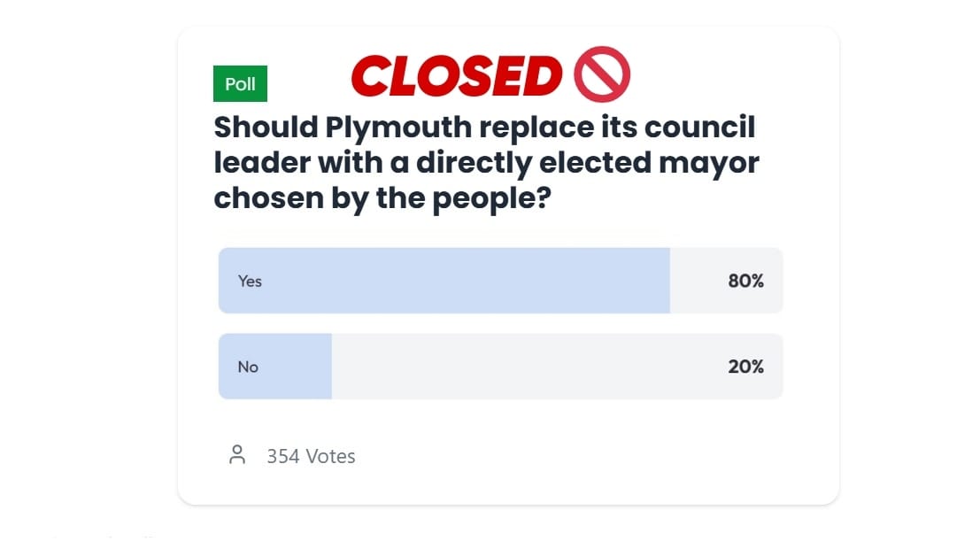Click the filled blue No progress bar

[275, 367]
